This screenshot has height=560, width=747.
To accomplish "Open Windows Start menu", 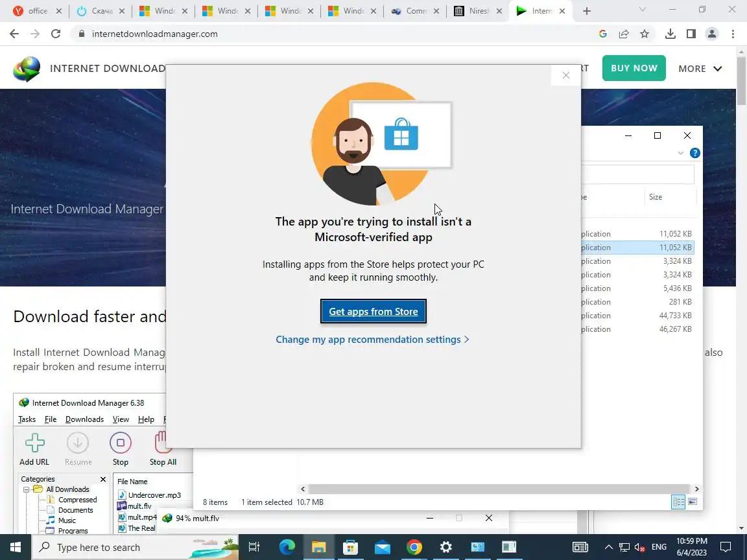I will [x=16, y=547].
